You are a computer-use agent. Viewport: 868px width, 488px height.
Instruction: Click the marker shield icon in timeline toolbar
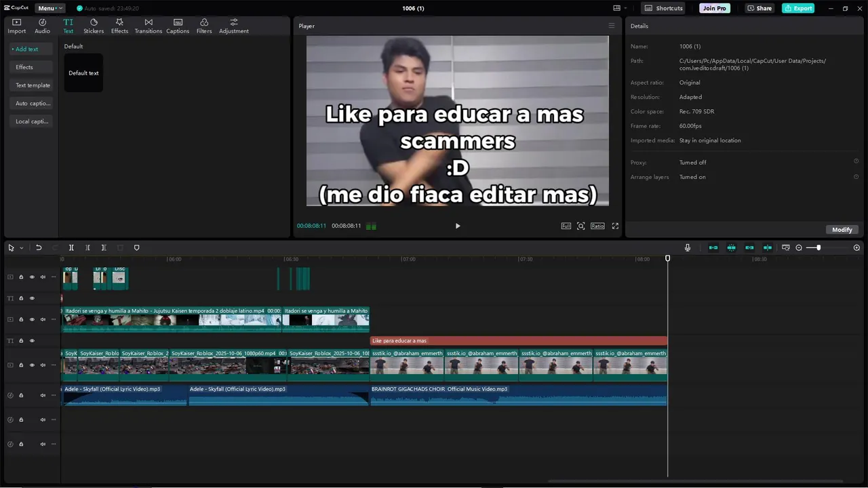point(136,247)
